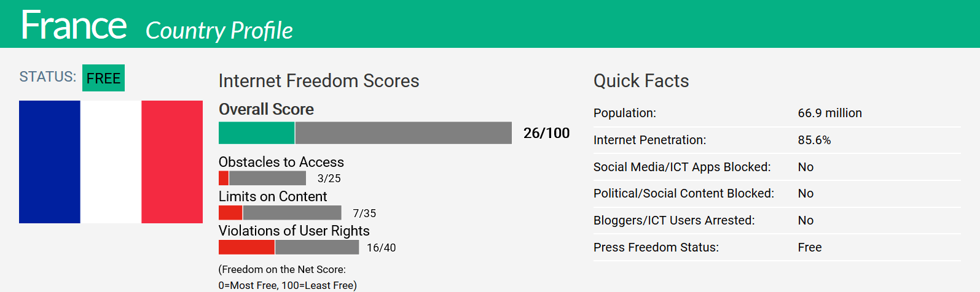Click the 16/40 user rights score
This screenshot has height=292, width=980.
(381, 248)
